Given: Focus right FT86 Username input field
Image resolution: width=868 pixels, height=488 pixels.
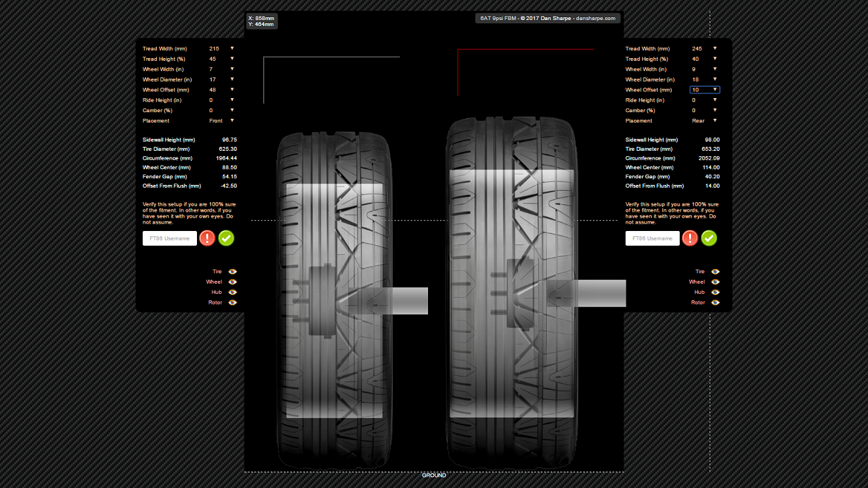Looking at the screenshot, I should tap(652, 238).
